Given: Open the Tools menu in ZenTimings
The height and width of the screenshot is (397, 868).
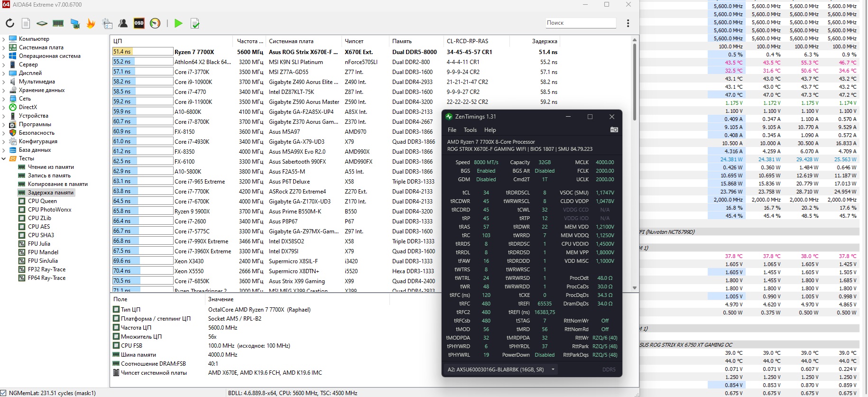Looking at the screenshot, I should [x=470, y=130].
